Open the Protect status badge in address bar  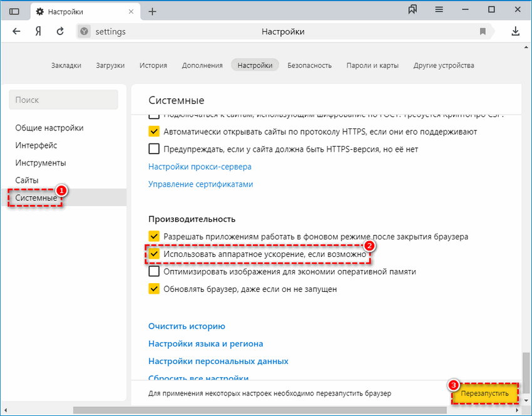pyautogui.click(x=83, y=31)
